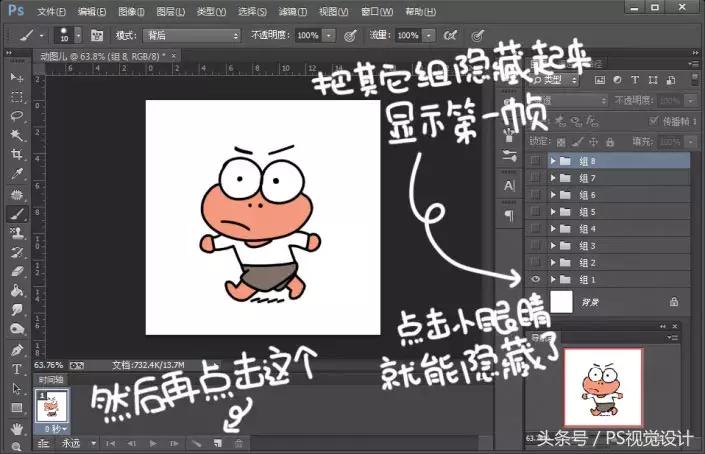Select the Zoom tool
705x454 pixels.
[17, 446]
